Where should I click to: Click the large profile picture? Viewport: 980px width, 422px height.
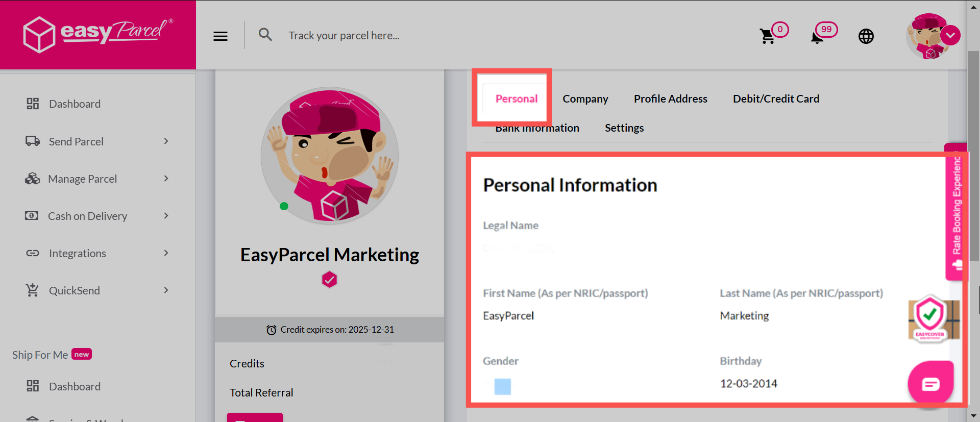click(330, 156)
